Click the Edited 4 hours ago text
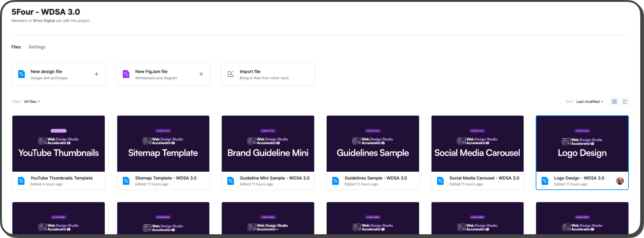The width and height of the screenshot is (644, 238). 46,184
